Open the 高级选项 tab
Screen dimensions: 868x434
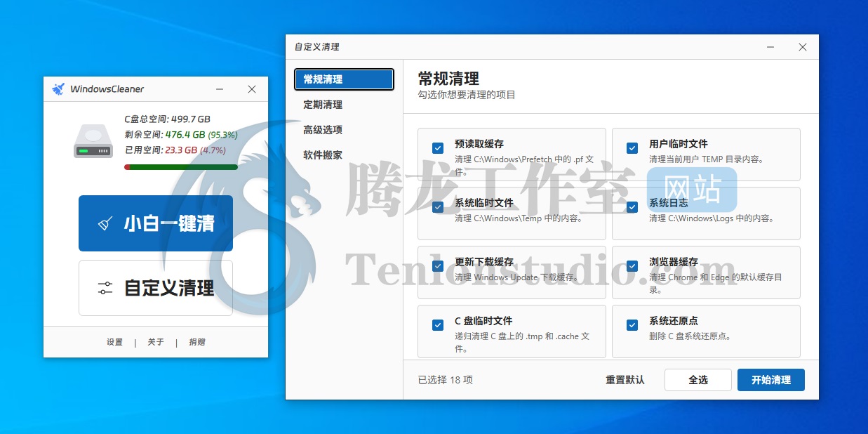pyautogui.click(x=344, y=130)
